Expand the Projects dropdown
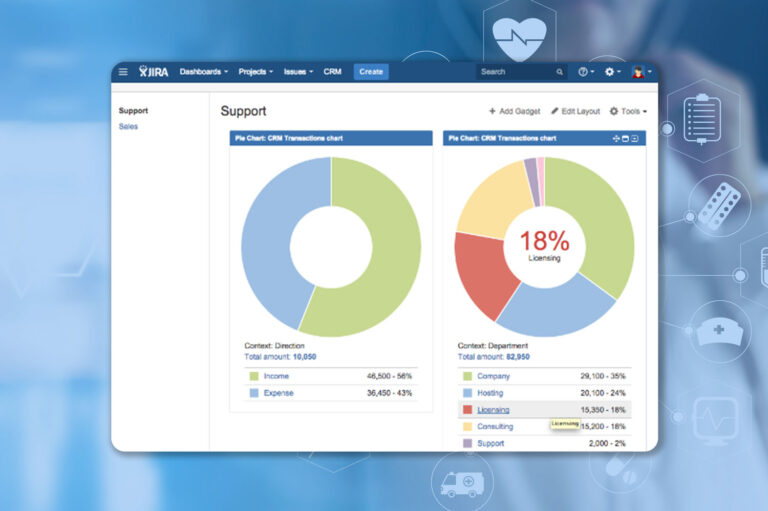Image resolution: width=768 pixels, height=511 pixels. point(255,72)
